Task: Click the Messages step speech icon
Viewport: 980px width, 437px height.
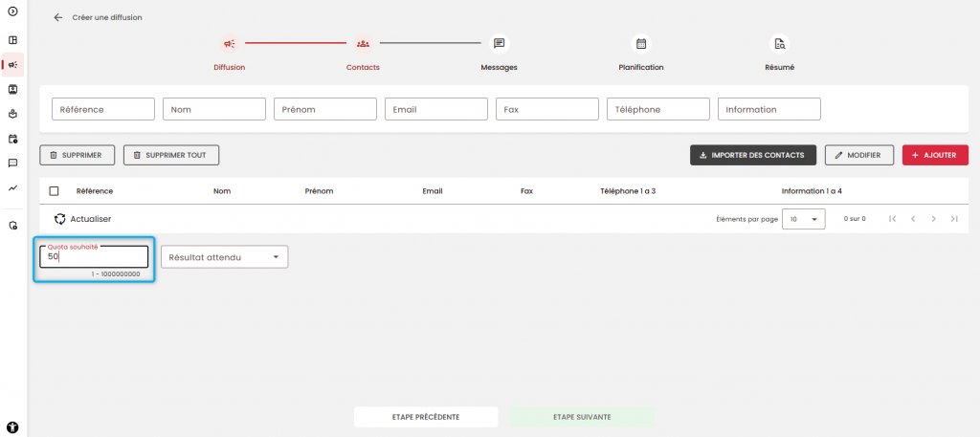Action: [x=499, y=44]
